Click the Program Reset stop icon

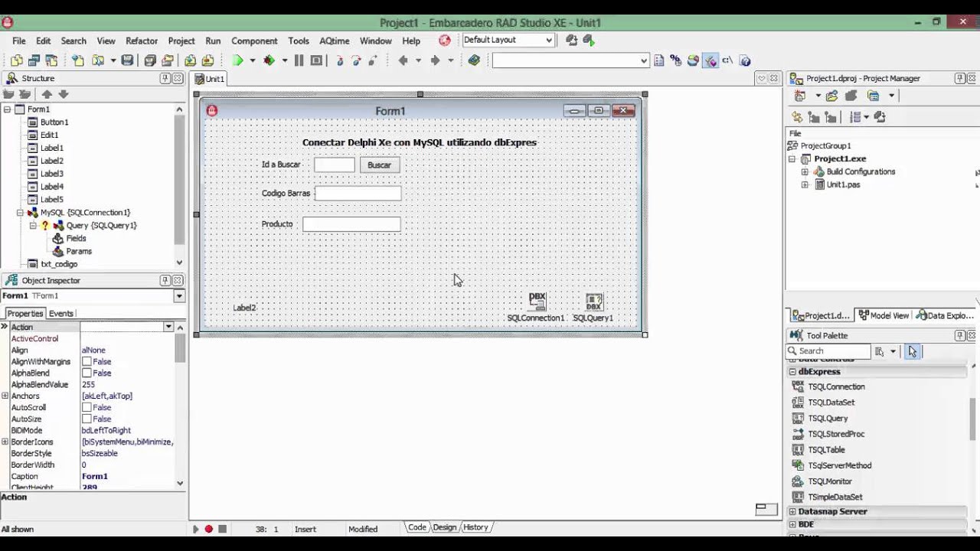(x=315, y=60)
